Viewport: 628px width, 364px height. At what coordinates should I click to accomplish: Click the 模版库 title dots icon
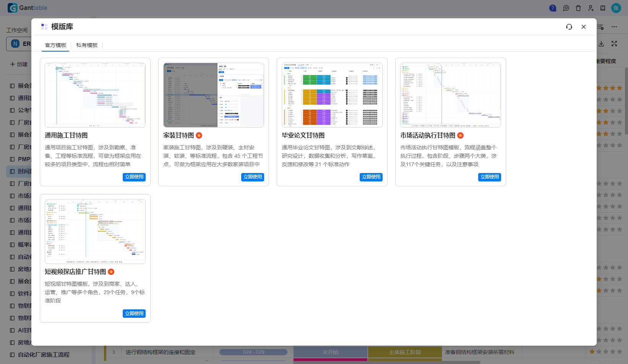pos(44,27)
